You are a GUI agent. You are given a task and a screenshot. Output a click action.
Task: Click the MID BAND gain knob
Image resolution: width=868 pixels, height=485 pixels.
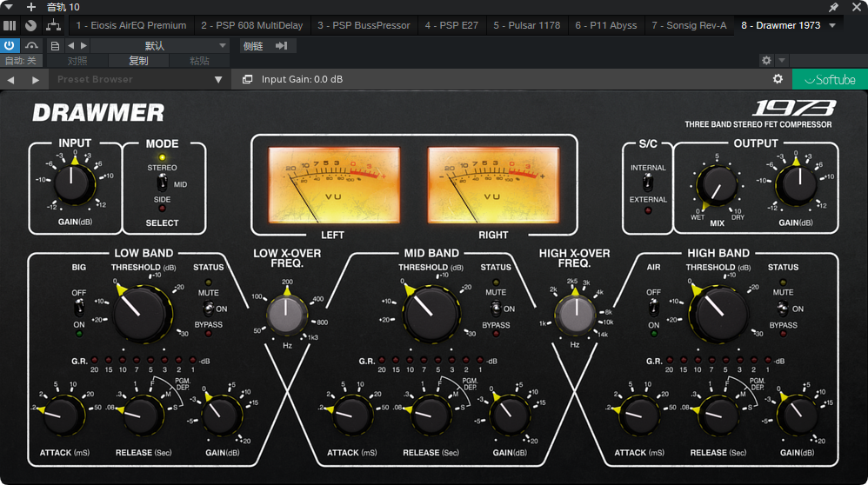coord(510,415)
